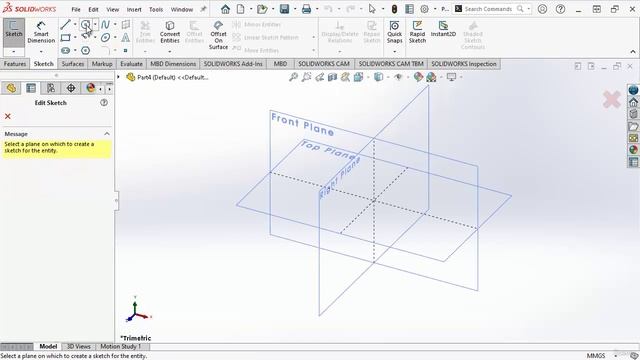
Task: Expand the Quick Snaps dropdown
Action: click(x=394, y=52)
